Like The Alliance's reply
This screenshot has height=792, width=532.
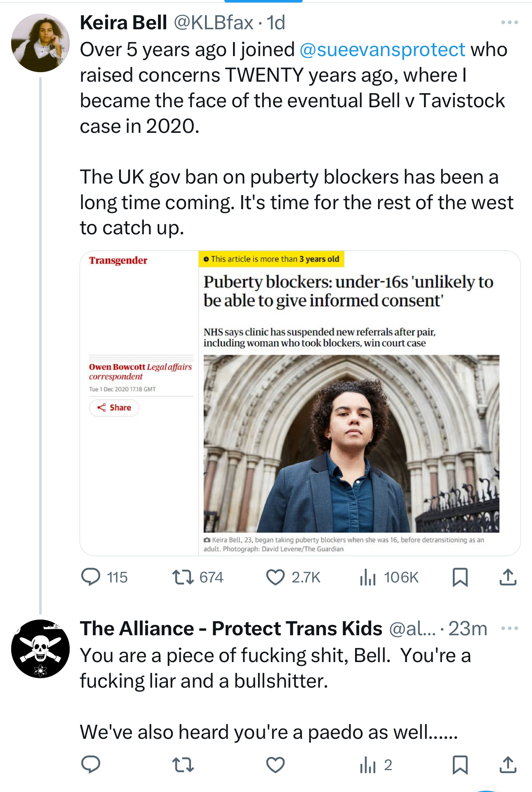275,765
